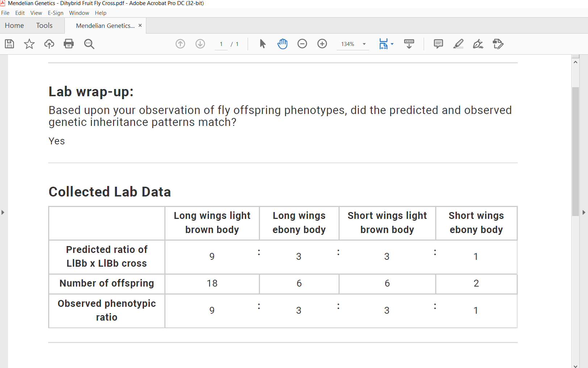The height and width of the screenshot is (368, 588).
Task: Choose the Selection arrow tool
Action: (263, 44)
